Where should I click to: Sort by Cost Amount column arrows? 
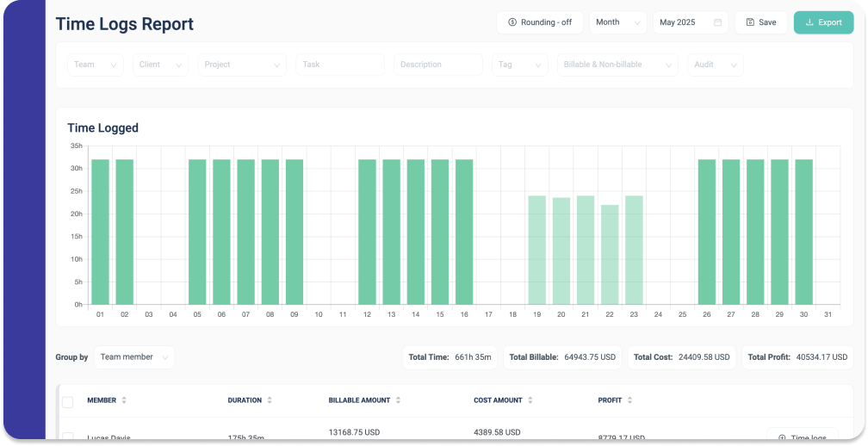coord(530,400)
